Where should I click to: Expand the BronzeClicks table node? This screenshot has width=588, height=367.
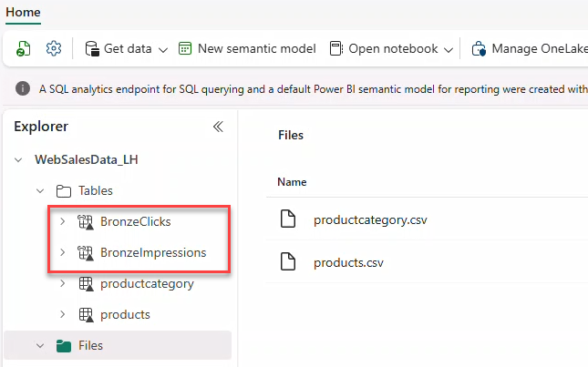click(x=61, y=221)
